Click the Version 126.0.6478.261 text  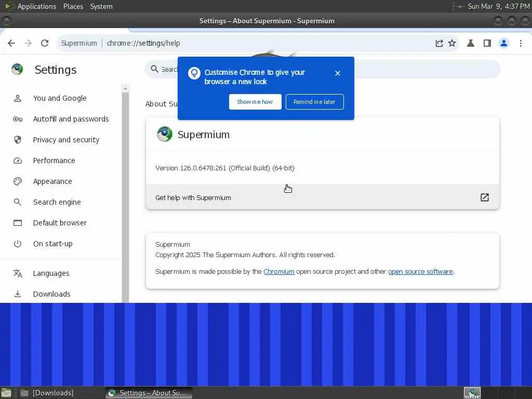(224, 168)
